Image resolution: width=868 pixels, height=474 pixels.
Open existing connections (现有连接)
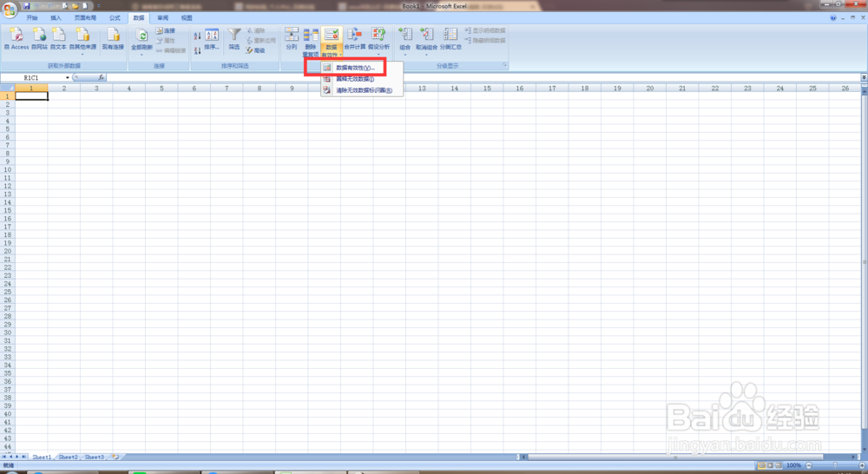pos(113,39)
